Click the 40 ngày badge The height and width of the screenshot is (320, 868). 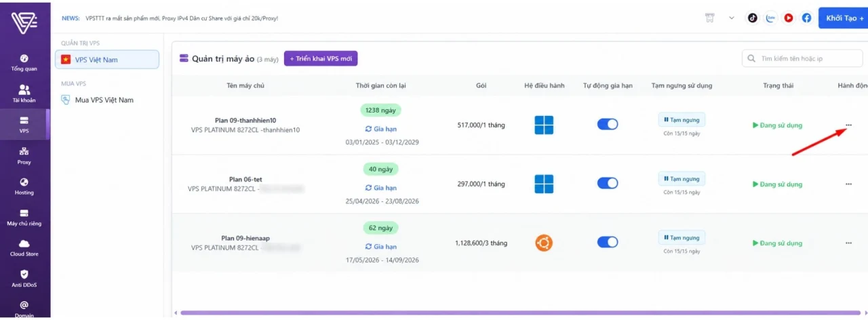380,169
